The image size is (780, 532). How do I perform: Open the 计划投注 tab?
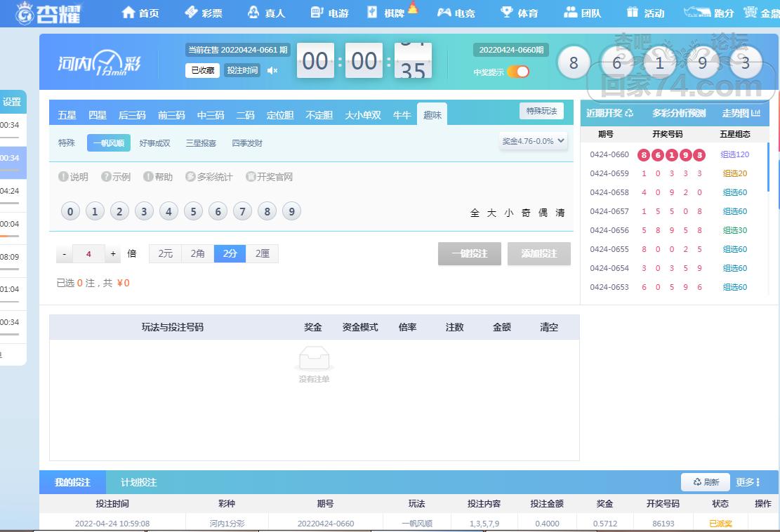(x=139, y=482)
